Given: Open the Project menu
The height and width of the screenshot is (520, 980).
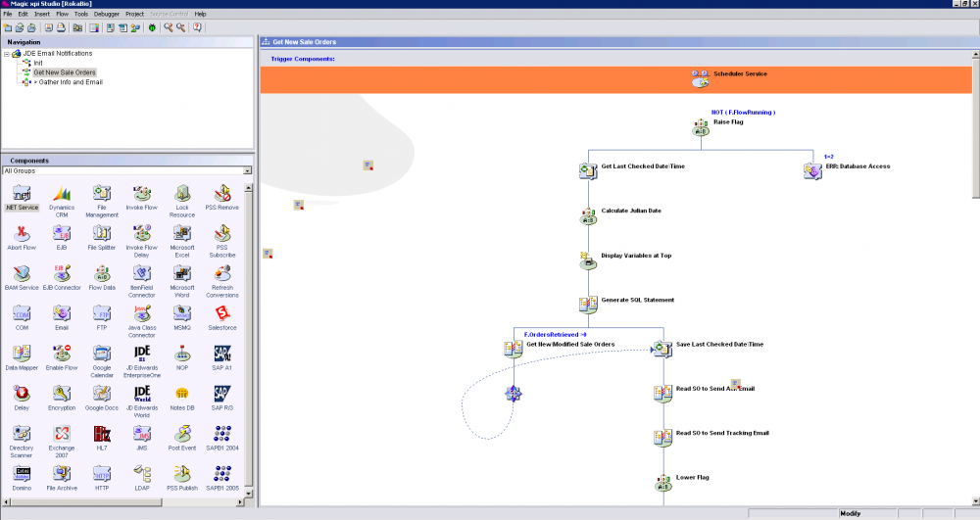Looking at the screenshot, I should (x=134, y=14).
